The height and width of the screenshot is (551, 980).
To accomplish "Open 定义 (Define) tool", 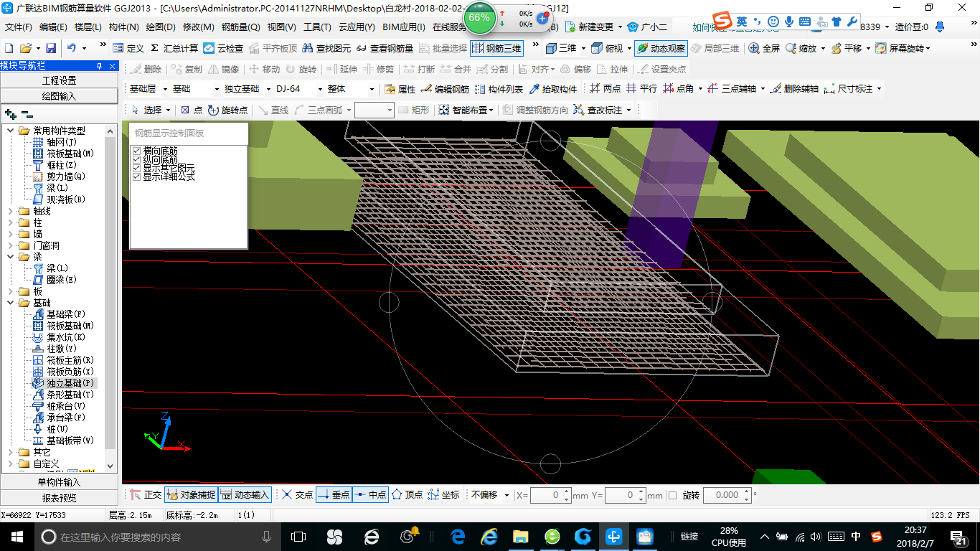I will 128,48.
